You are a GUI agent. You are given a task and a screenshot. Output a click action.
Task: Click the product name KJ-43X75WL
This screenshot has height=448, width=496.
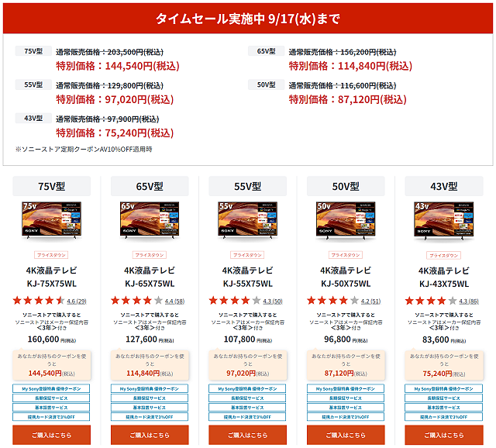[444, 284]
